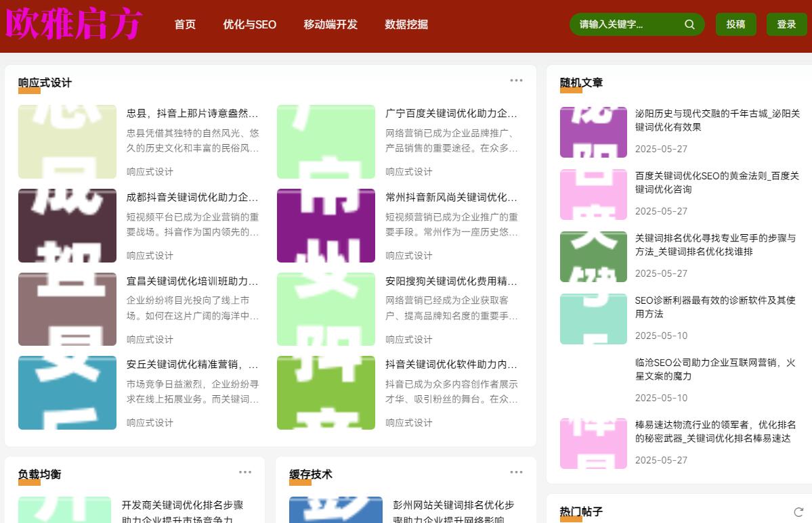Open random article 临沧SEO公司助力企业互联网营销
The height and width of the screenshot is (523, 812).
(715, 369)
